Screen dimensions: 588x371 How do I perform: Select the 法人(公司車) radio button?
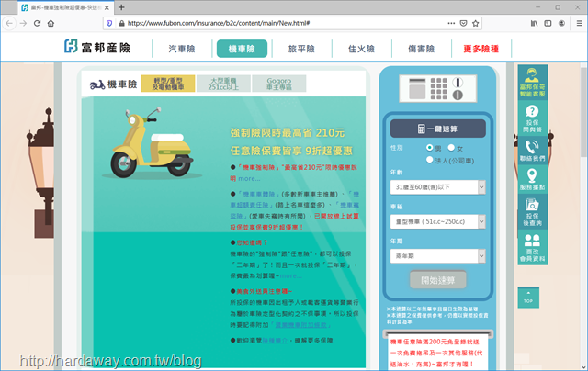point(429,160)
